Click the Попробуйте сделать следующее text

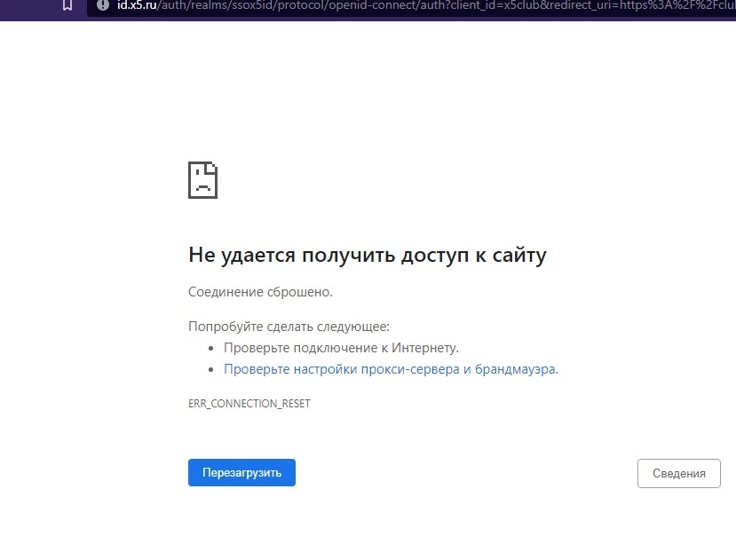pyautogui.click(x=289, y=327)
